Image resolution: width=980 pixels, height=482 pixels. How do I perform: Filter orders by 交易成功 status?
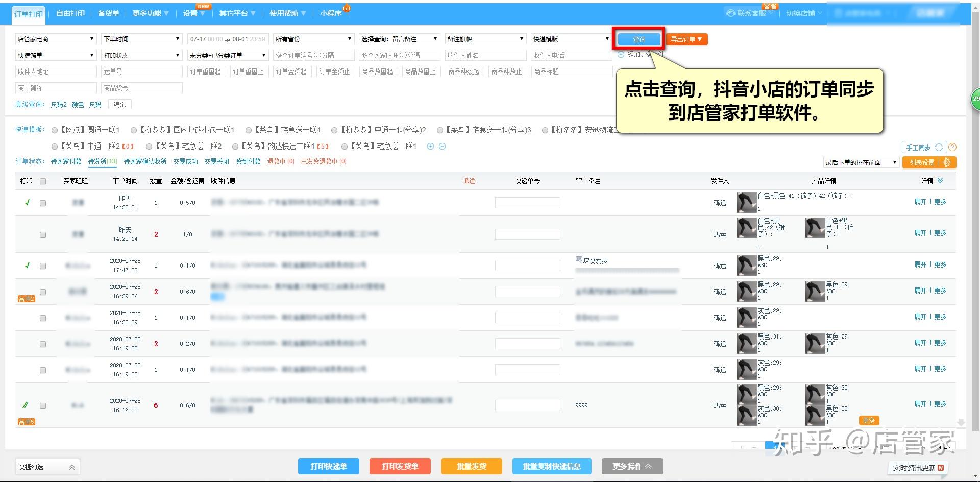tap(185, 161)
